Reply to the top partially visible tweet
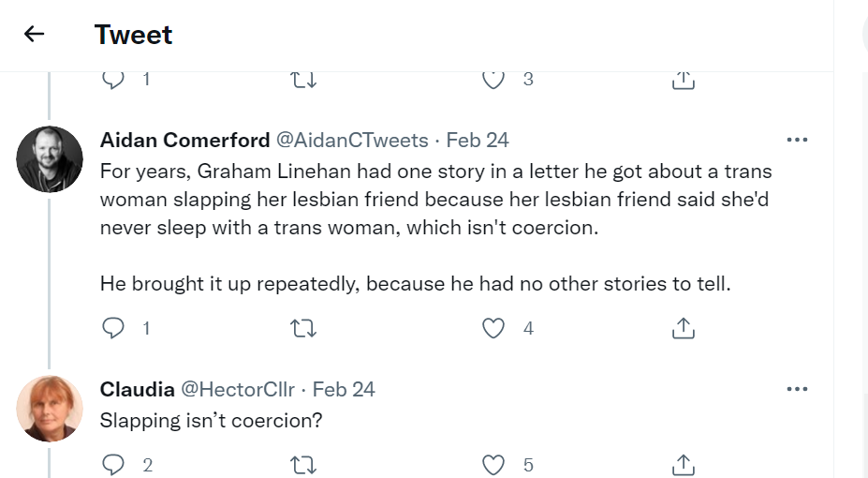The height and width of the screenshot is (478, 868). [112, 81]
